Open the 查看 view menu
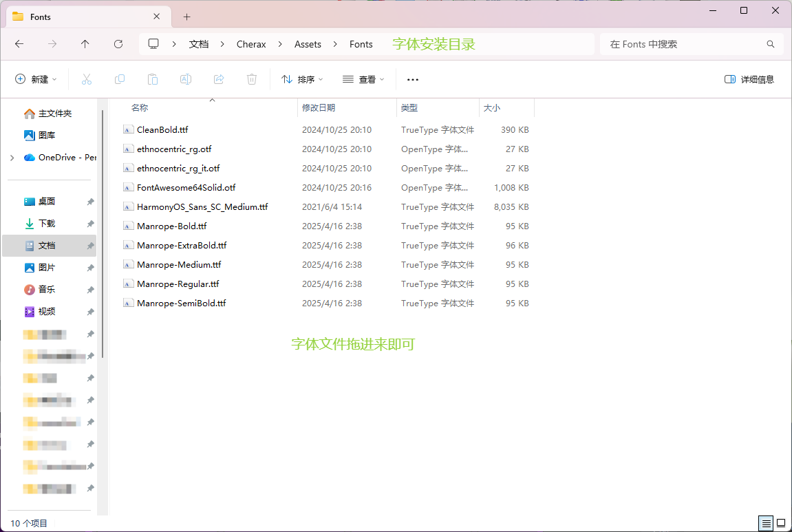792x532 pixels. tap(363, 79)
